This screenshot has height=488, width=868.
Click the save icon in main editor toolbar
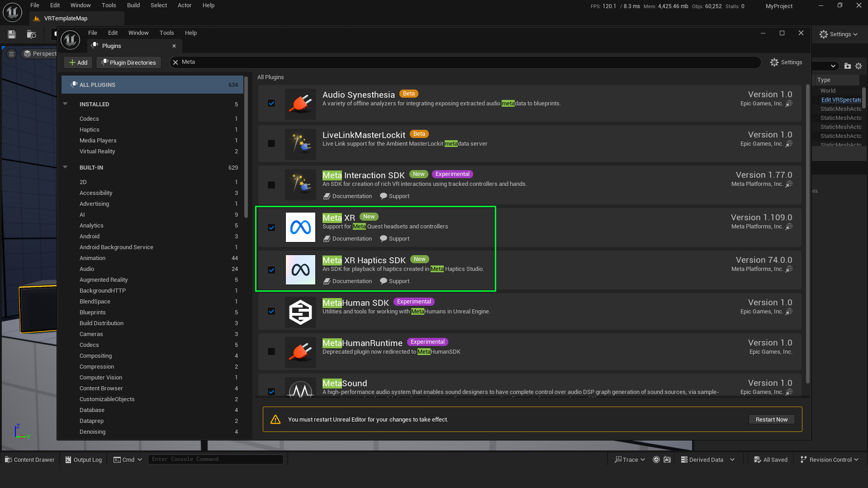click(x=12, y=34)
